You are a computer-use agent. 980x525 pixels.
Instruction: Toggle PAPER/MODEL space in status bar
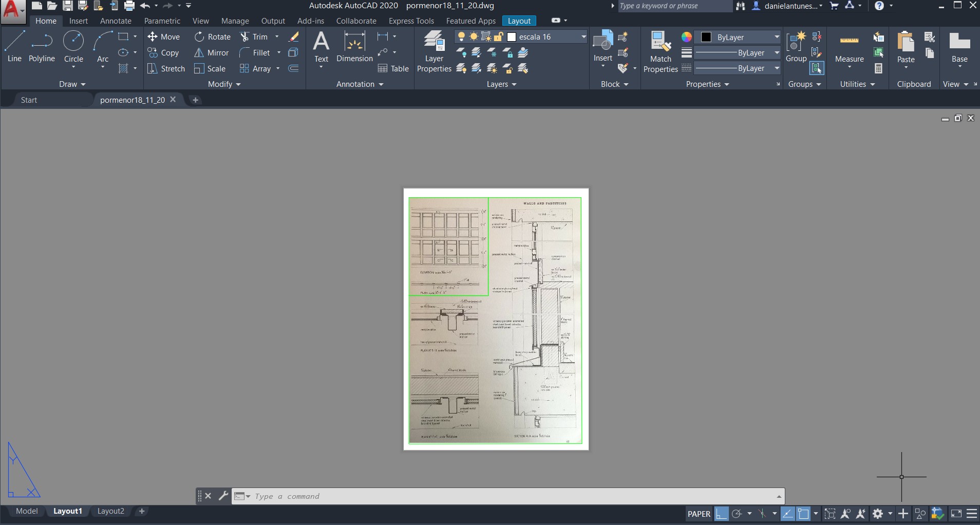click(x=699, y=513)
